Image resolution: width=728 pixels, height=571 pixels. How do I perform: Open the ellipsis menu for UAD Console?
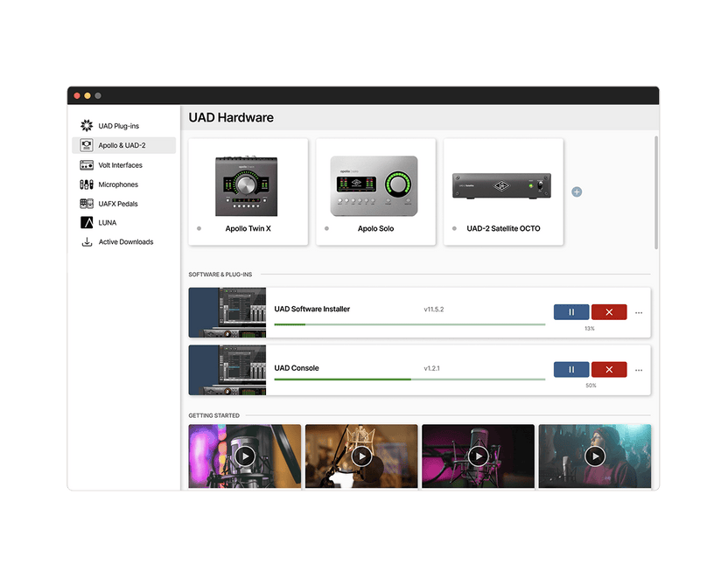(637, 369)
